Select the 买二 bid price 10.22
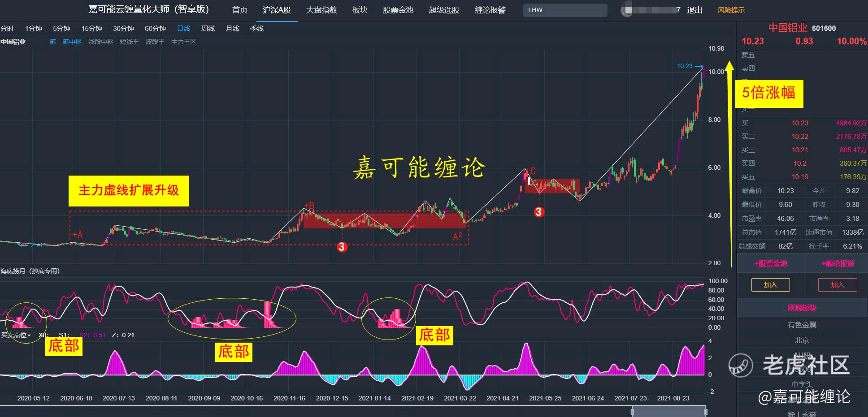Image resolution: width=868 pixels, height=417 pixels. pos(800,137)
